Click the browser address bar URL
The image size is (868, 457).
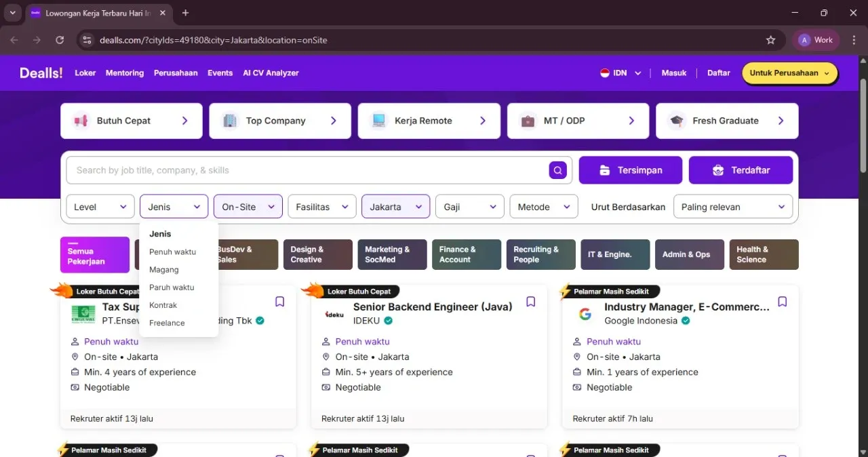point(214,40)
